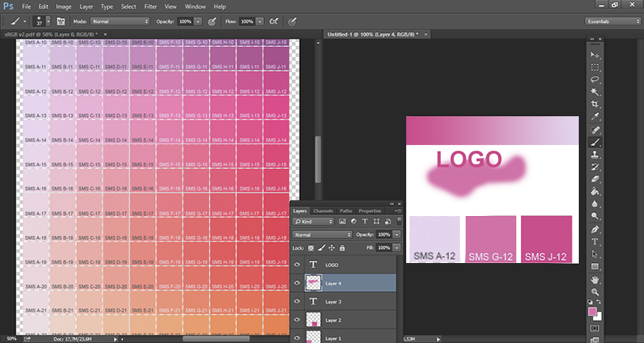
Task: Select the Zoom tool in the tools panel
Action: (594, 292)
